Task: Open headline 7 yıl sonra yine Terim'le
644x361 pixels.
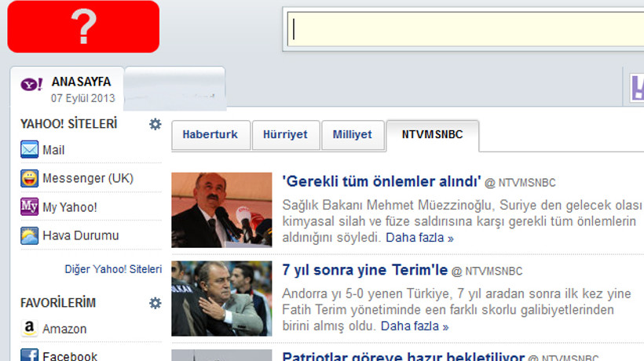Action: [364, 270]
